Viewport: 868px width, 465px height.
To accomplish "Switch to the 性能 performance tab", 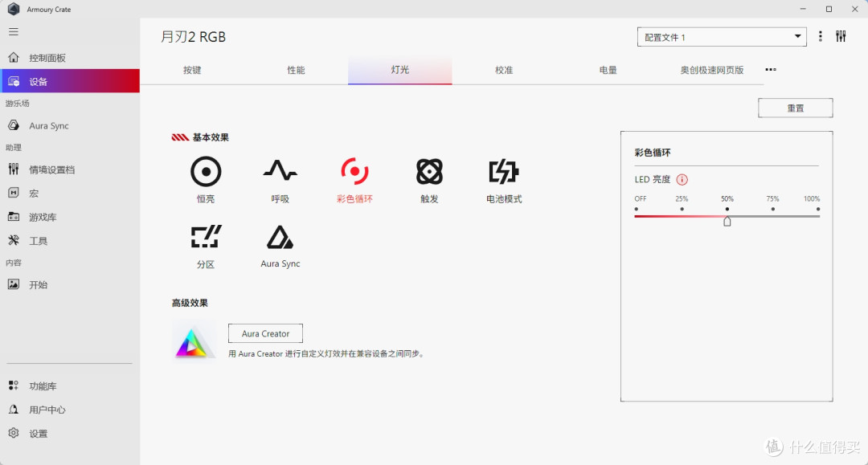I will 296,70.
